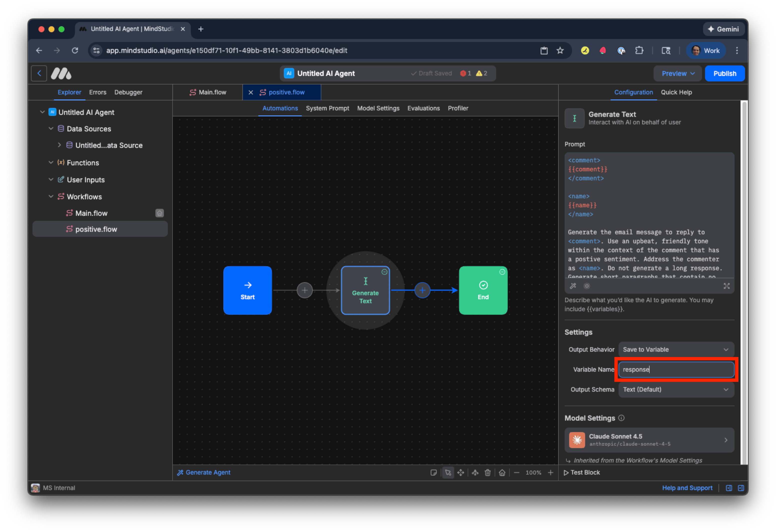Open the Output Schema dropdown
This screenshot has height=532, width=776.
coord(676,389)
